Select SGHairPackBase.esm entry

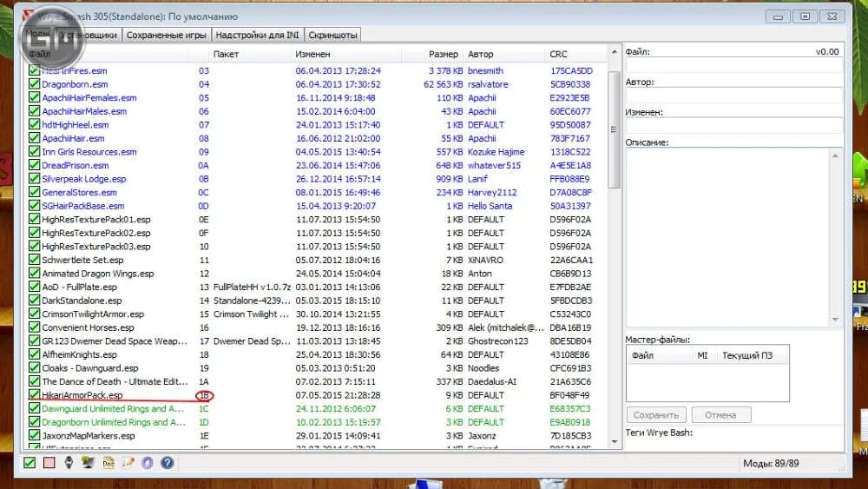[83, 206]
